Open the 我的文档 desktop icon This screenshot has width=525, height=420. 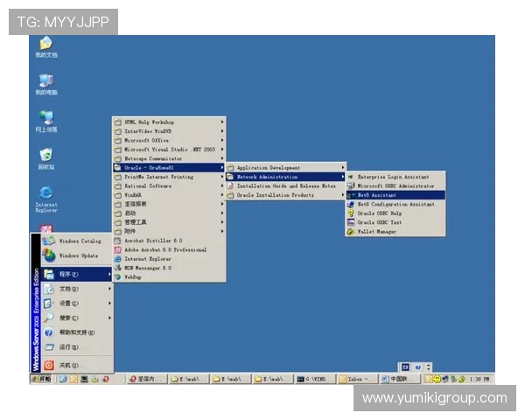click(x=46, y=47)
